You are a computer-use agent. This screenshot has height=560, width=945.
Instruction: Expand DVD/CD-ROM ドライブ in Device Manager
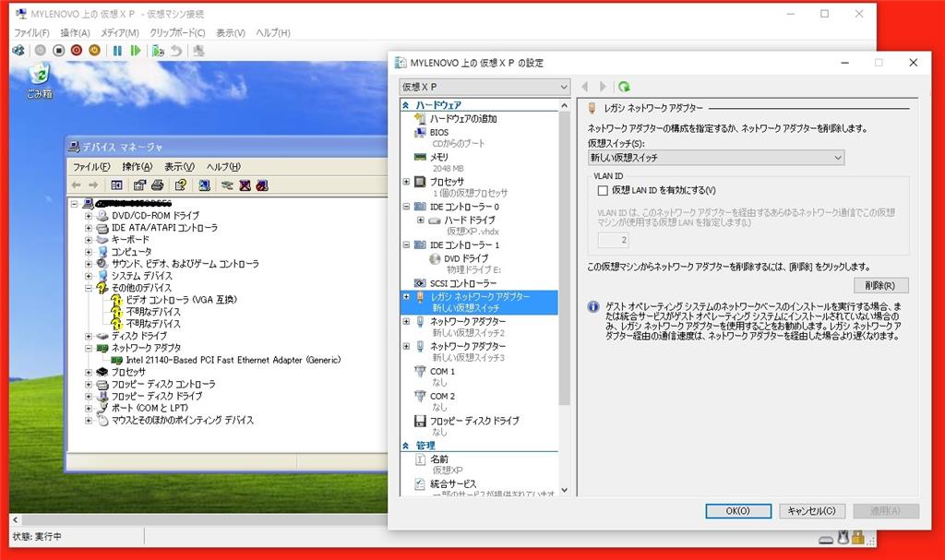89,215
